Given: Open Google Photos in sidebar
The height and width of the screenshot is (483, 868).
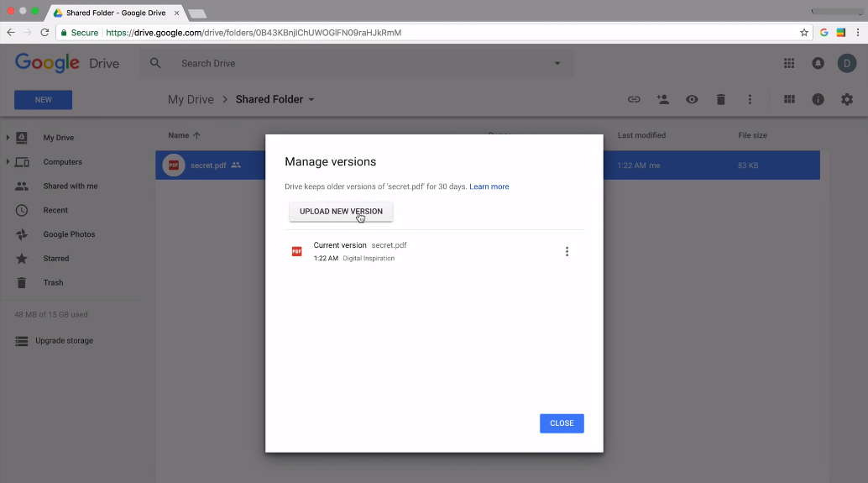Looking at the screenshot, I should (x=69, y=234).
